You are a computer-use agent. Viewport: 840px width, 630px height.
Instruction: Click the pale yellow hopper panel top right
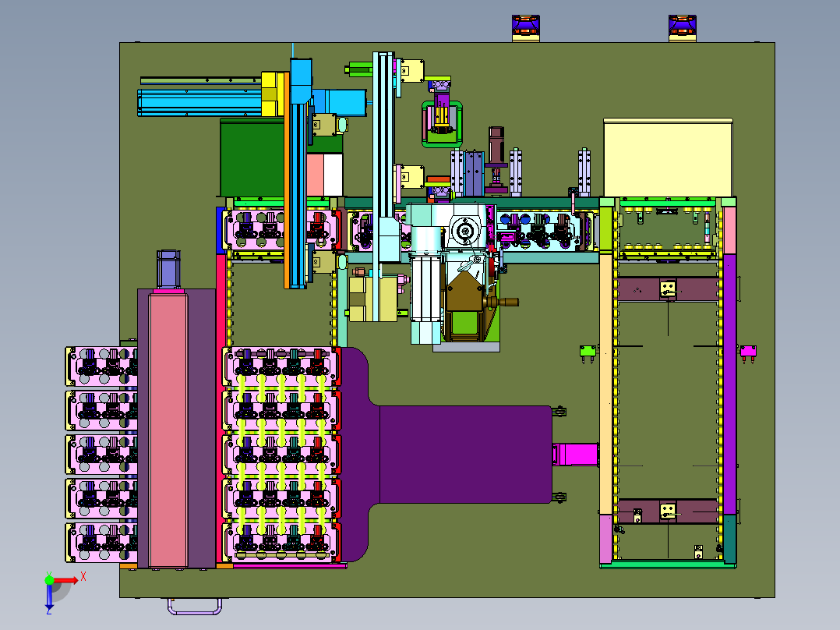click(x=666, y=156)
